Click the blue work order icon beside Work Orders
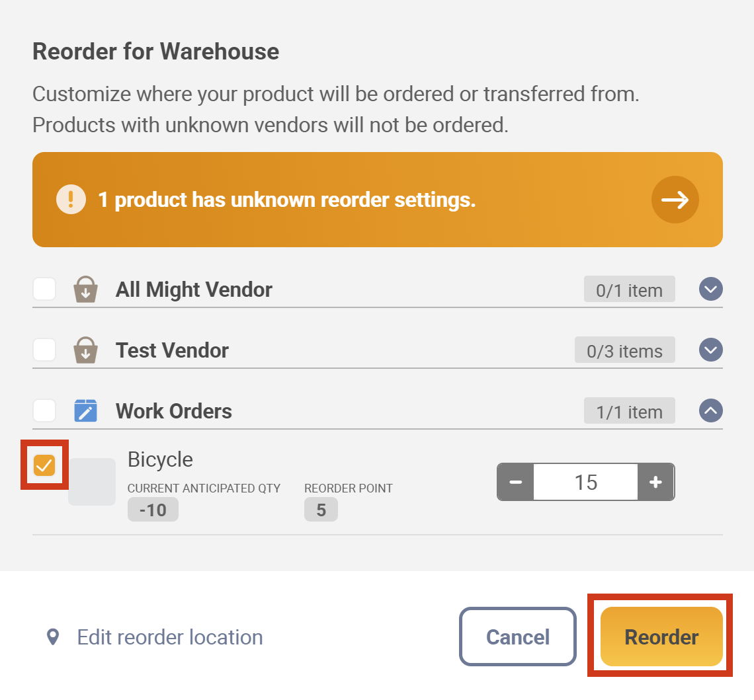The width and height of the screenshot is (754, 700). point(85,410)
